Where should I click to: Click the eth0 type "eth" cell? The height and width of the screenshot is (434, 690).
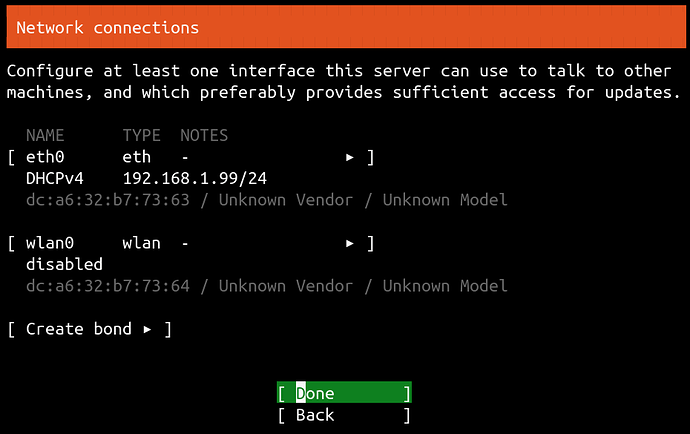point(137,157)
